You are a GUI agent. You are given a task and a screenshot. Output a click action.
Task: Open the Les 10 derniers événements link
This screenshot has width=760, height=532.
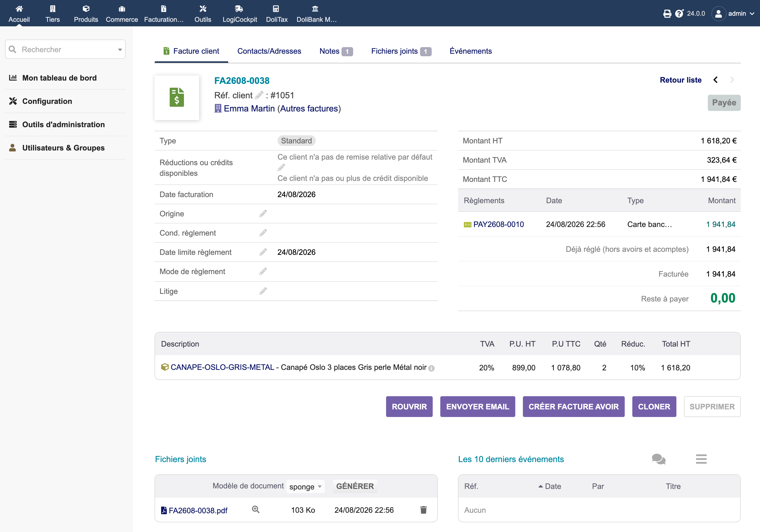pyautogui.click(x=511, y=459)
